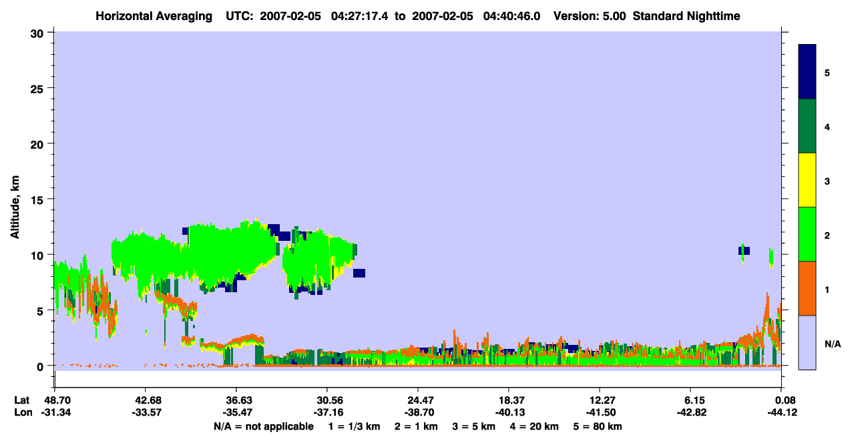Click the legend text '4 = 20 km'
868x445 pixels.
[x=535, y=426]
